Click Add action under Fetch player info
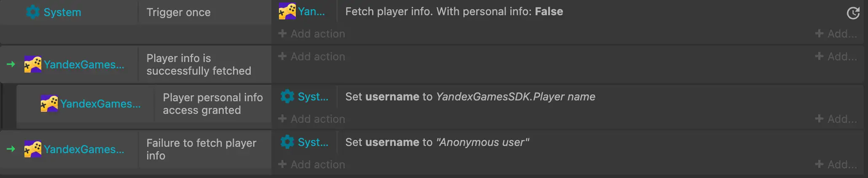Image resolution: width=868 pixels, height=178 pixels. click(x=312, y=34)
